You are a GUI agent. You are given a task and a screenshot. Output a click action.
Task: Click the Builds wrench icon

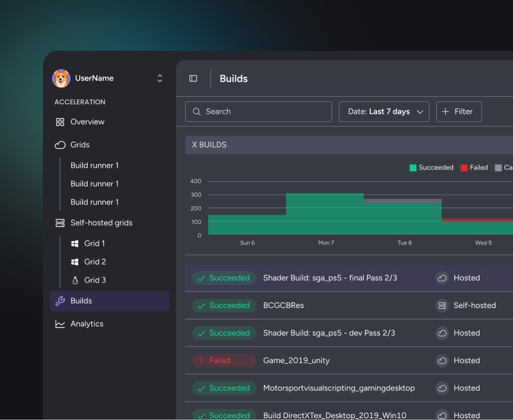60,301
